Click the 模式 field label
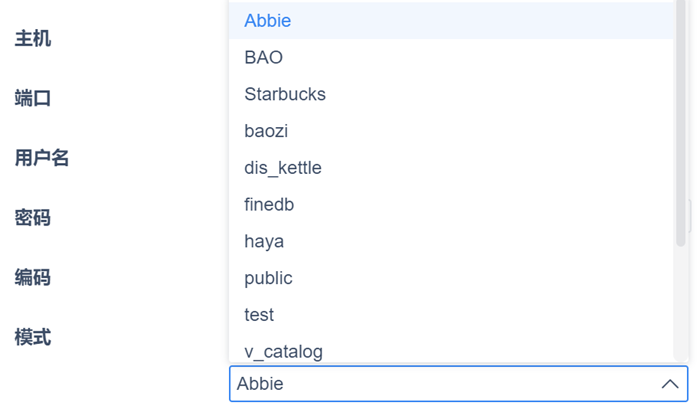This screenshot has height=409, width=700. click(33, 337)
